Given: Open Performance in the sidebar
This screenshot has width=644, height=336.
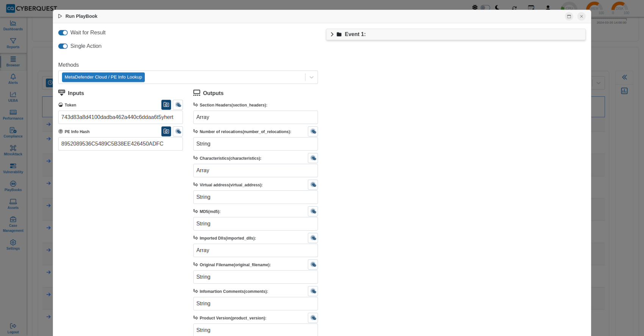Looking at the screenshot, I should pos(13,115).
